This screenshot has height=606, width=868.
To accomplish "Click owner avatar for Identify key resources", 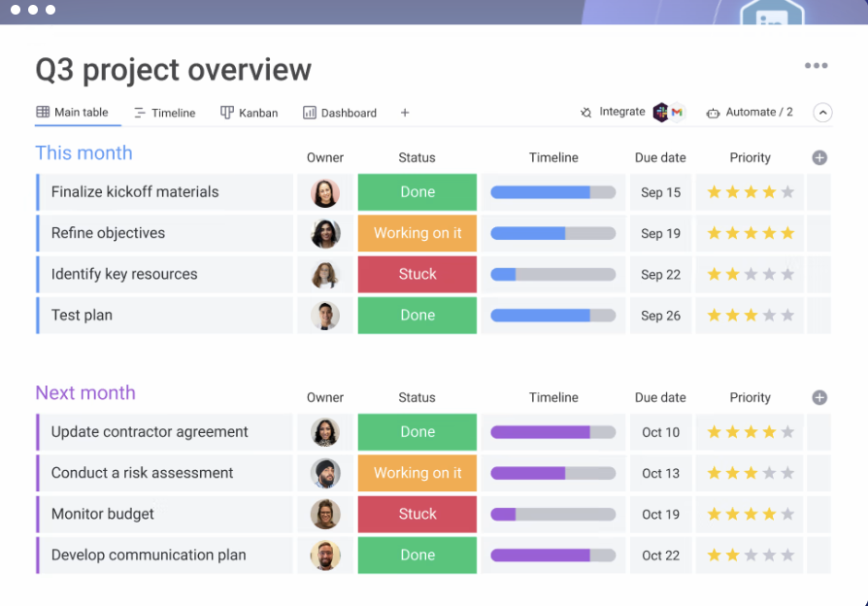I will pyautogui.click(x=325, y=275).
